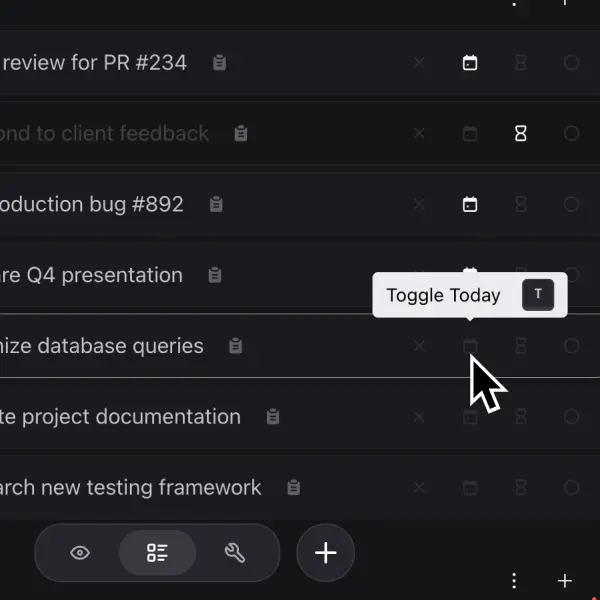
Task: Mark testing framework task complete via circle
Action: pyautogui.click(x=571, y=488)
